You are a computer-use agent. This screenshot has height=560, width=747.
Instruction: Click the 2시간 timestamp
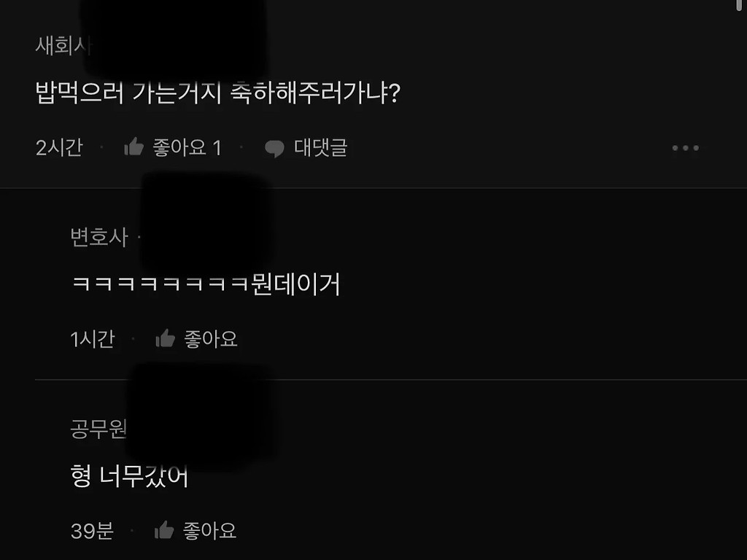[x=59, y=147]
